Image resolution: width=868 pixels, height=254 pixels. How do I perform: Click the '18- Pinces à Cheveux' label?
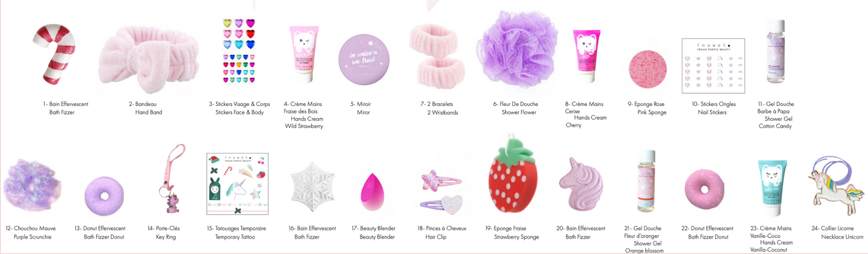coord(442,229)
